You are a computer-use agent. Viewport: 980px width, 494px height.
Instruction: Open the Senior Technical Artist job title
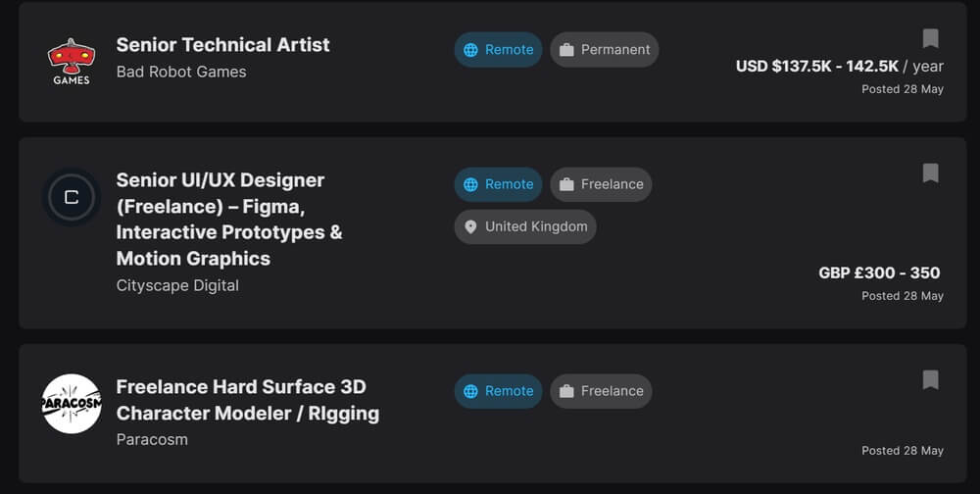tap(222, 45)
